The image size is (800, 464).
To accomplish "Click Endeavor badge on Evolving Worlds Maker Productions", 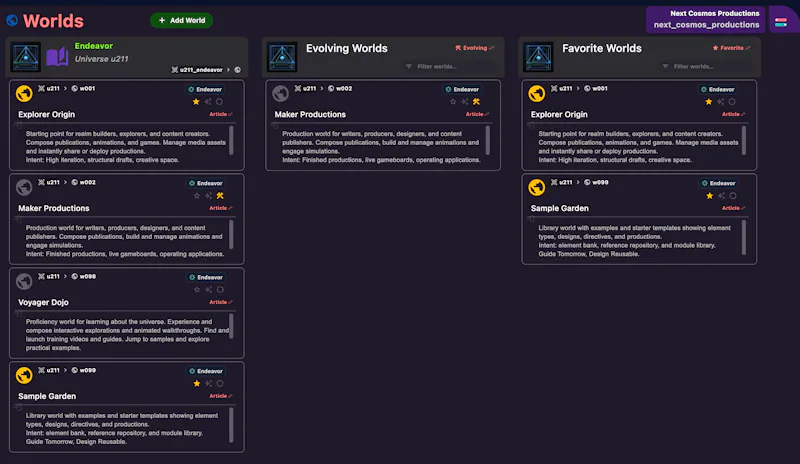I will (462, 89).
